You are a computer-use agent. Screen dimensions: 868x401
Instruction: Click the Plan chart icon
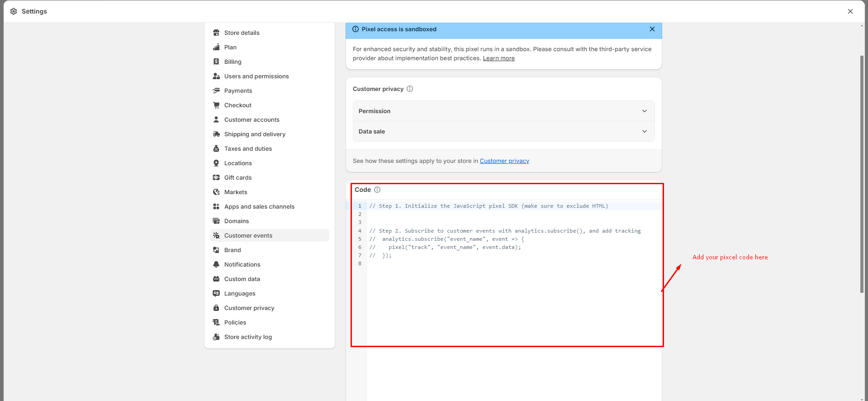[x=216, y=47]
